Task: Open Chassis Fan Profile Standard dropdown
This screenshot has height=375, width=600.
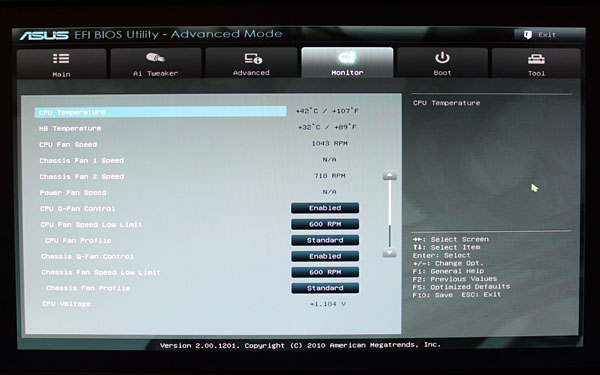Action: (x=325, y=288)
